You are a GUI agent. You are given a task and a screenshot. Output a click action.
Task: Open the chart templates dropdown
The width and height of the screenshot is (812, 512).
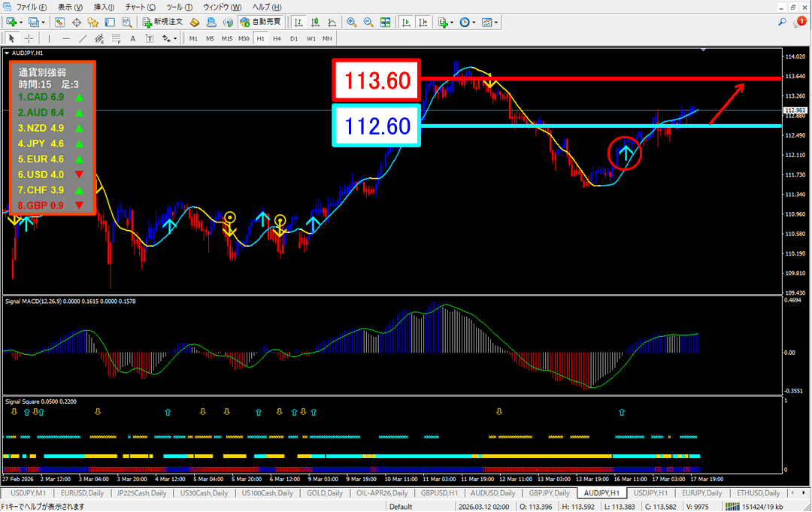click(496, 23)
